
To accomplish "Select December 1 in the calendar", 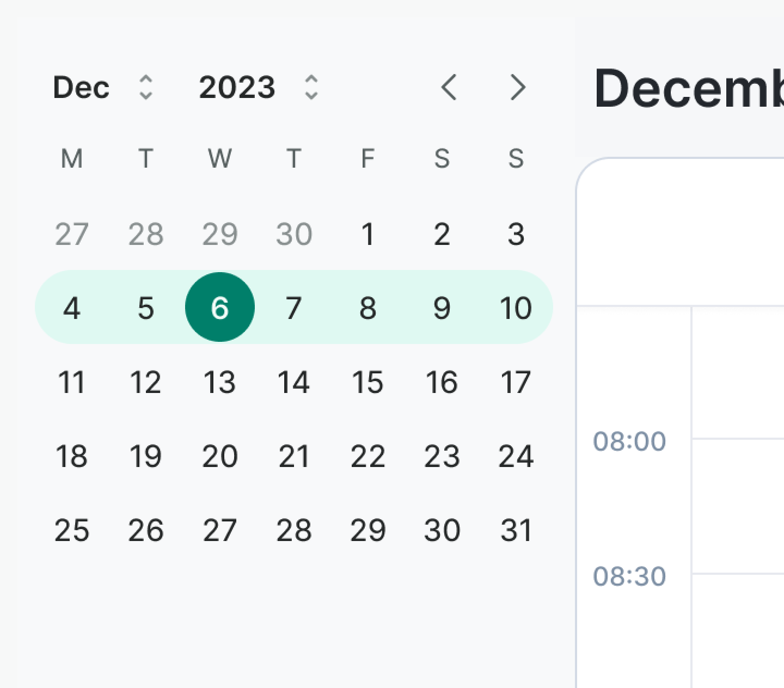I will click(367, 234).
